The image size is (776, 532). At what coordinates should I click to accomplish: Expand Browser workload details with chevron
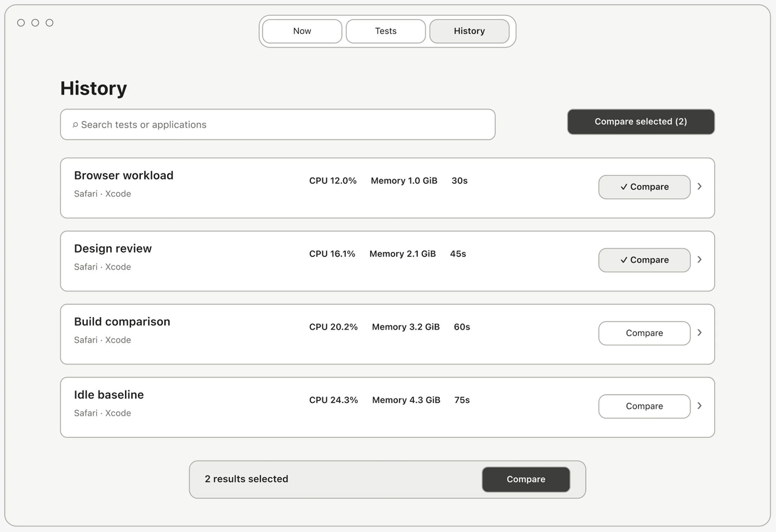[x=699, y=186]
